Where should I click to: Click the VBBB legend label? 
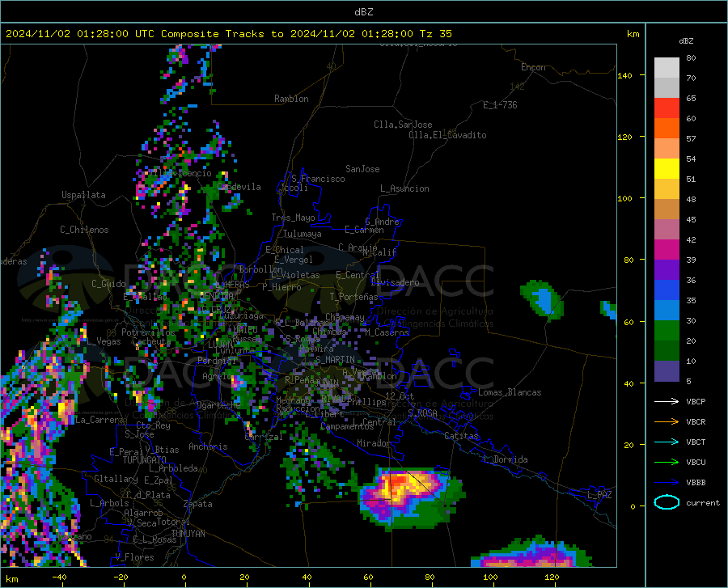coord(696,483)
